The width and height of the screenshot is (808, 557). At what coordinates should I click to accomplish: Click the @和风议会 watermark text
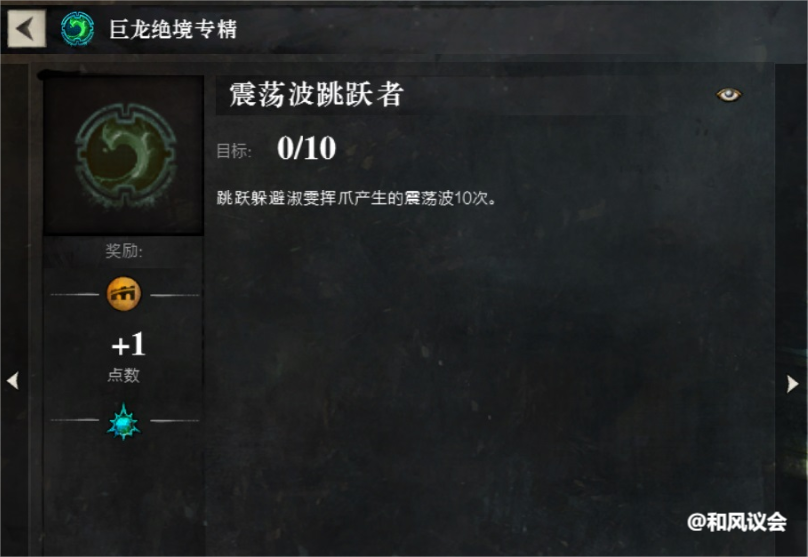(736, 522)
